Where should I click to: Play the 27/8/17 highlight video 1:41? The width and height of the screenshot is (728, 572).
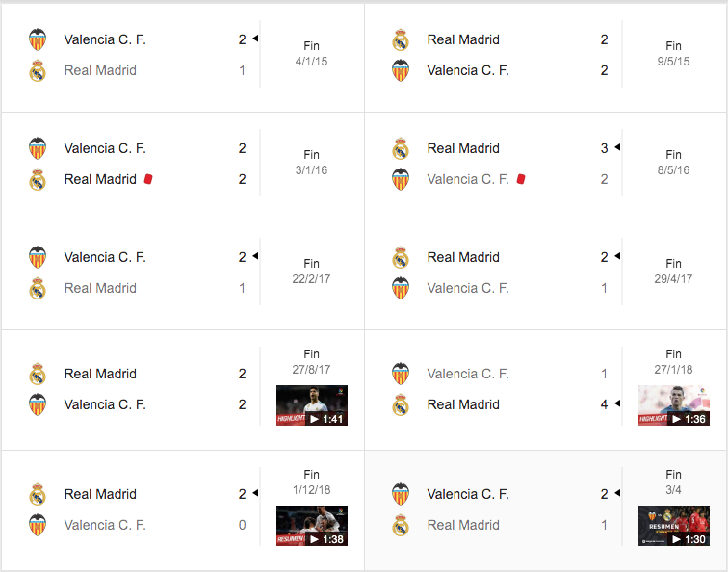(x=312, y=405)
